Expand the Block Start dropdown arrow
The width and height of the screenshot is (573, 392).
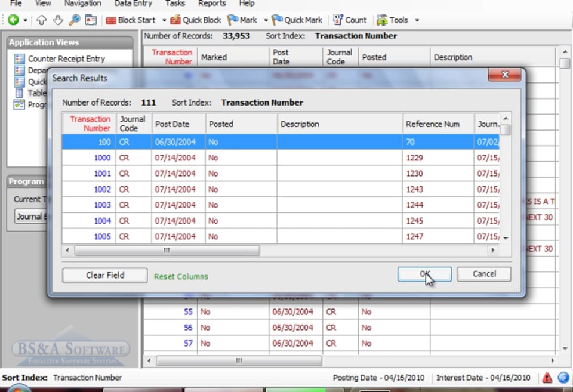[x=164, y=20]
